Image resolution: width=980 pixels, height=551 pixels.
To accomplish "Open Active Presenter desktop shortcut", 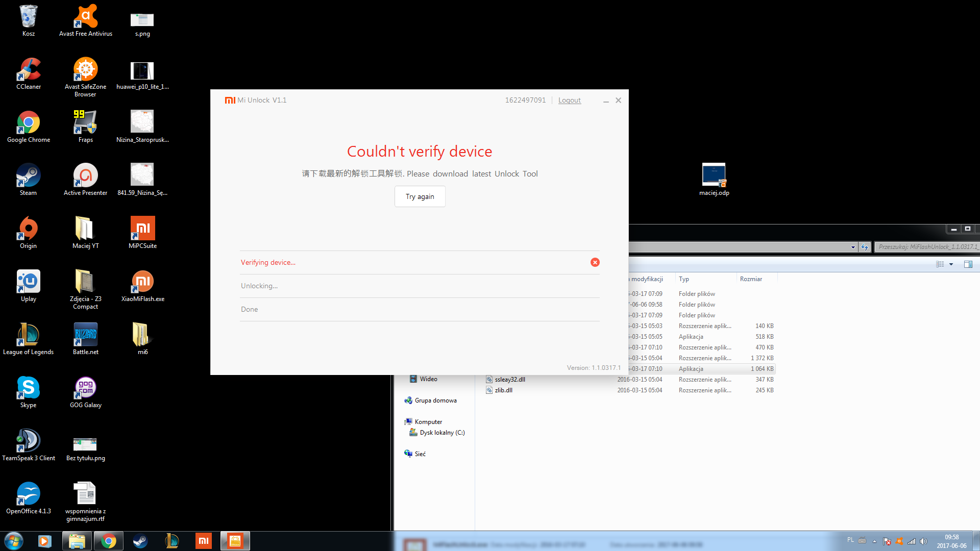I will point(86,180).
